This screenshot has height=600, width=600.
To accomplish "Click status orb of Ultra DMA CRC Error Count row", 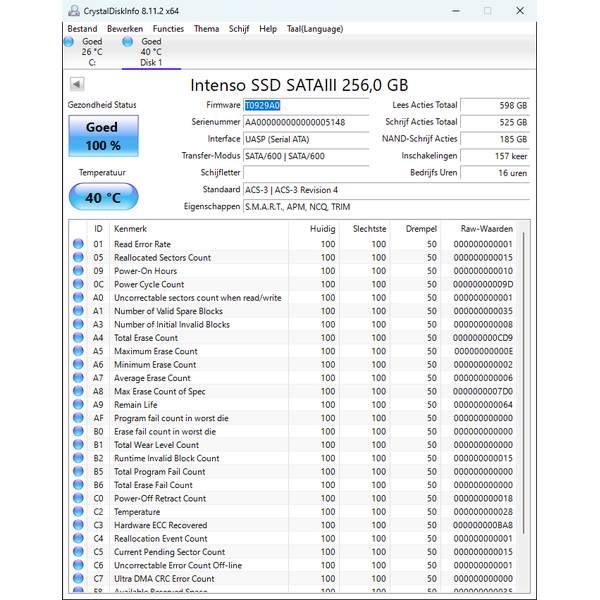I will coord(78,579).
